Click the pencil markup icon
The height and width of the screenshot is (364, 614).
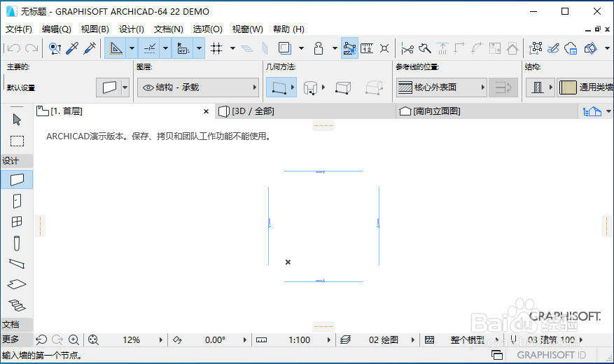point(553,48)
